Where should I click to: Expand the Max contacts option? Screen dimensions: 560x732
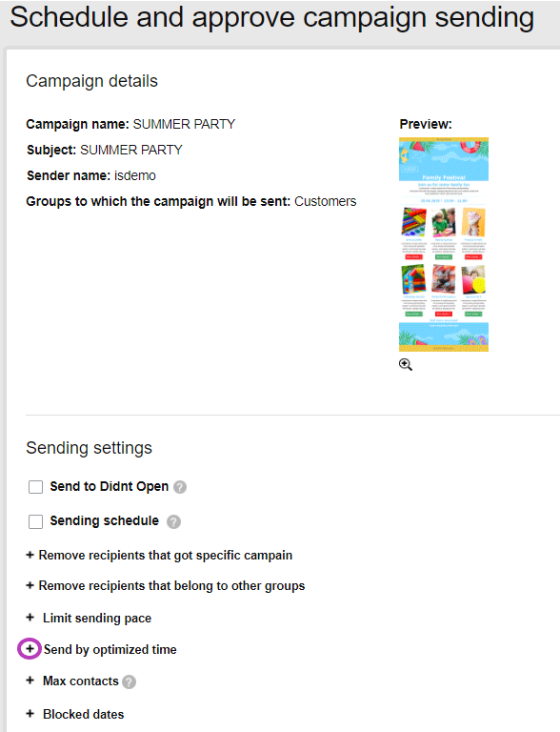pyautogui.click(x=81, y=681)
